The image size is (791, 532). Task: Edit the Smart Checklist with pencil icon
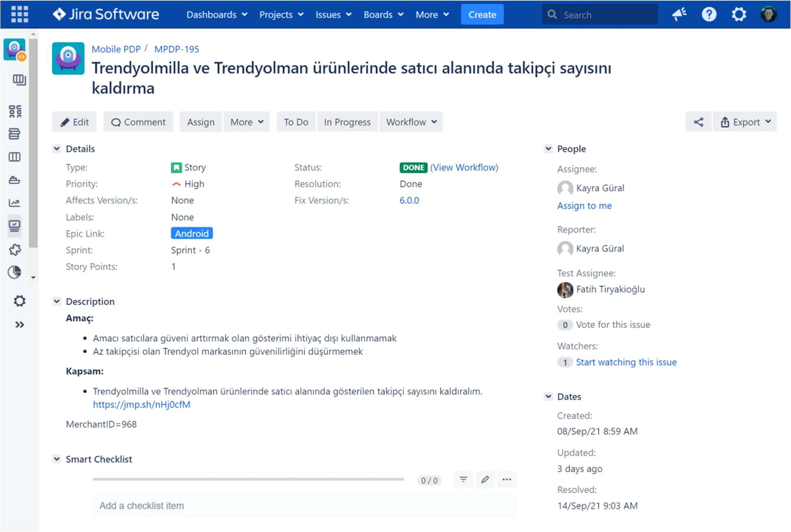[x=485, y=480]
